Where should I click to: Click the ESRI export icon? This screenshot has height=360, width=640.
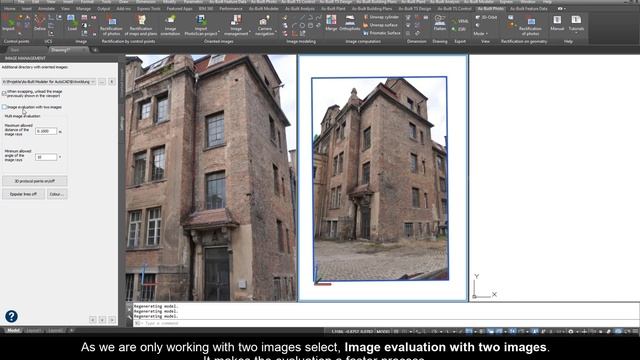pos(459,29)
